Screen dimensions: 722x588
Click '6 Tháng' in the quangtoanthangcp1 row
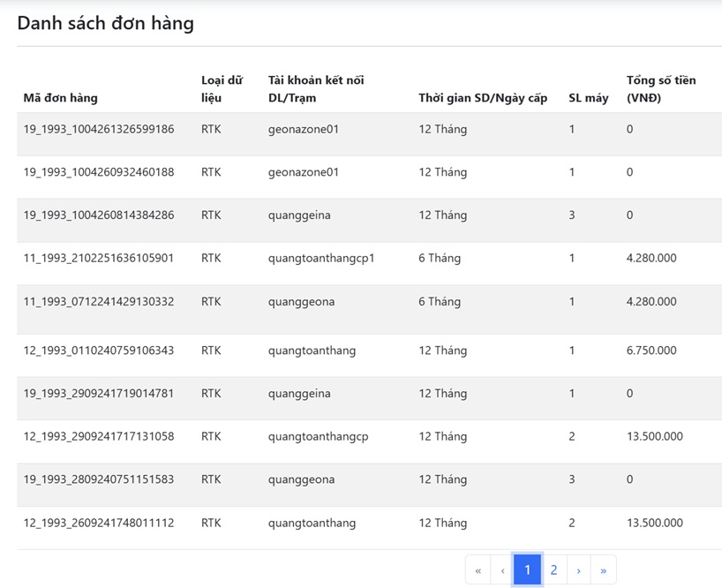pyautogui.click(x=440, y=259)
